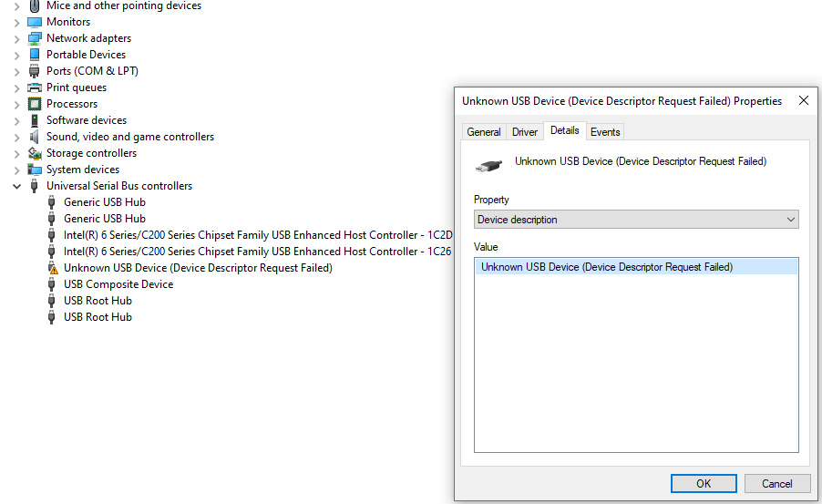Expand the Network adapters node
The height and width of the screenshot is (504, 822).
tap(16, 39)
